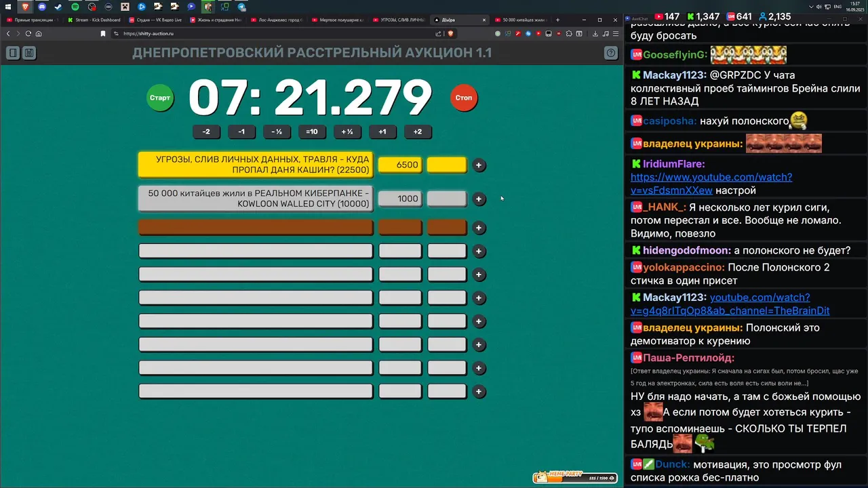Start the auction timer with Старт
The height and width of the screenshot is (488, 868).
[160, 98]
